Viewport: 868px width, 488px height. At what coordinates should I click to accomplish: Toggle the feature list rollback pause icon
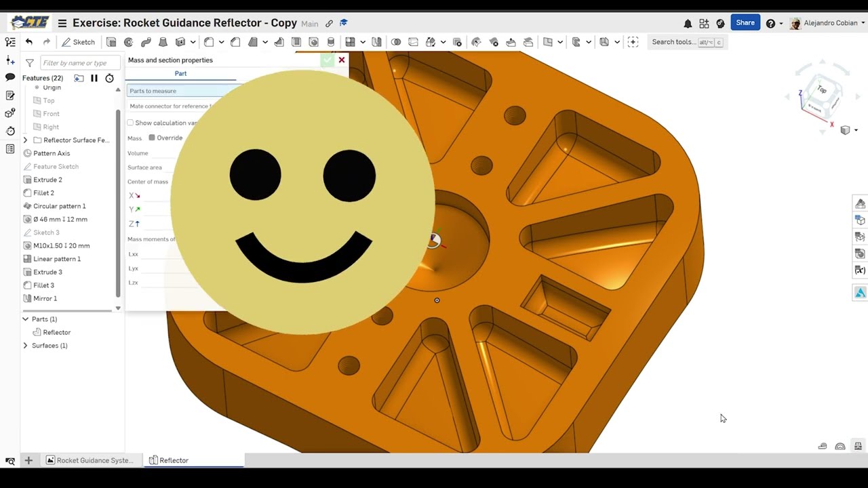click(94, 78)
